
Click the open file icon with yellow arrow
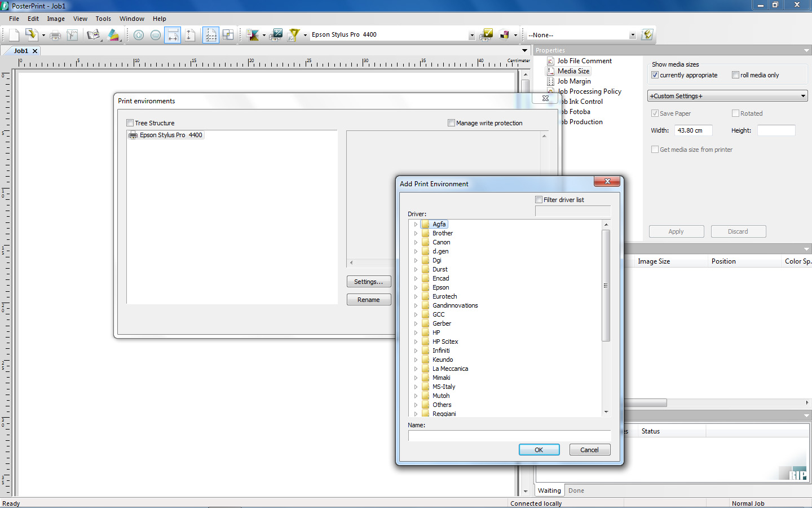click(x=31, y=35)
